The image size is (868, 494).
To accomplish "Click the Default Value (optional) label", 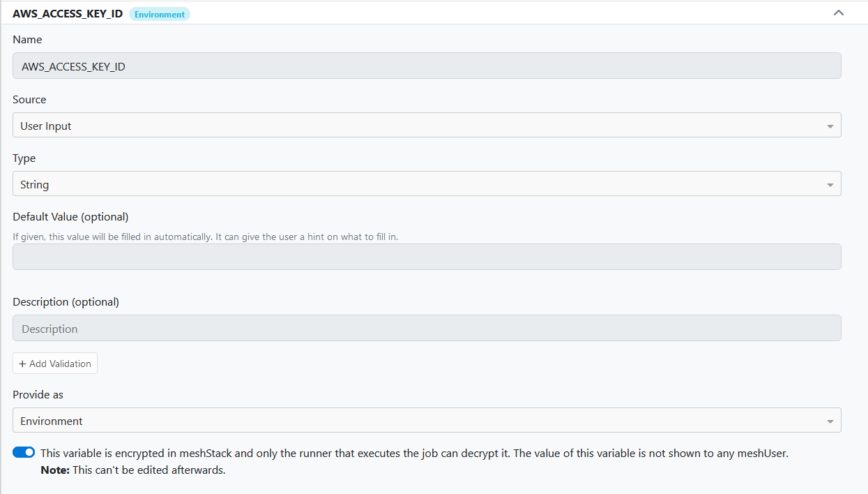I will pyautogui.click(x=70, y=216).
